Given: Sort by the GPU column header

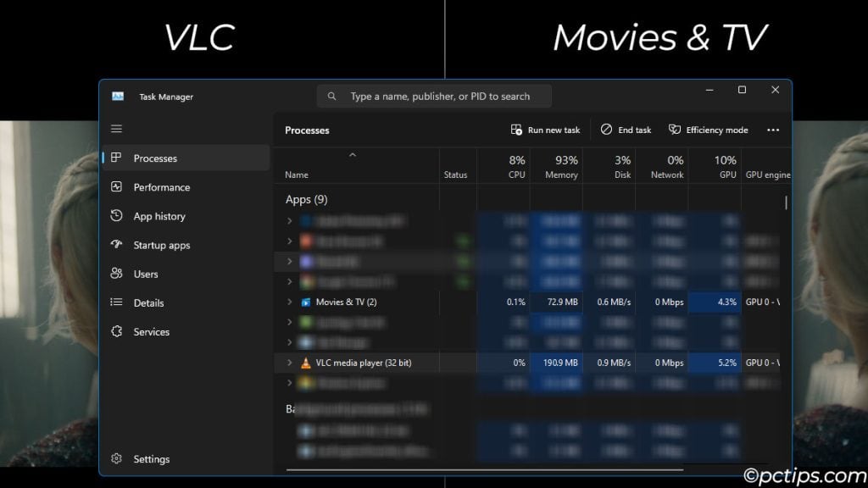Looking at the screenshot, I should pos(715,166).
